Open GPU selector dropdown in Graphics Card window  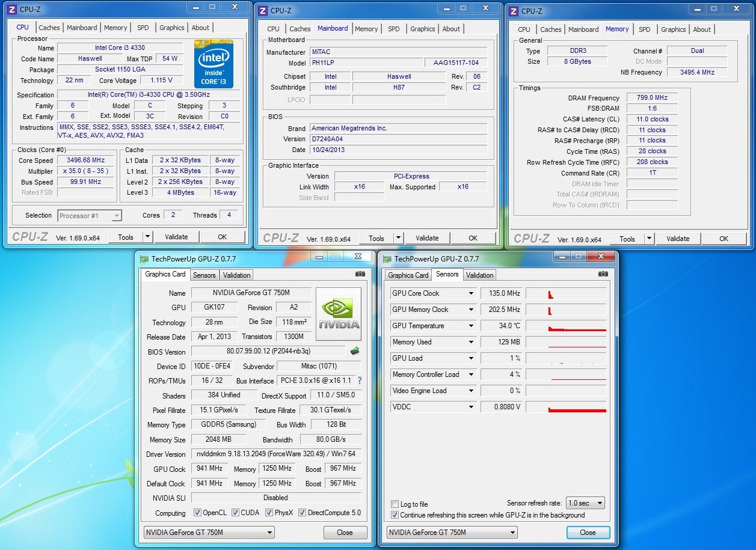coord(209,533)
